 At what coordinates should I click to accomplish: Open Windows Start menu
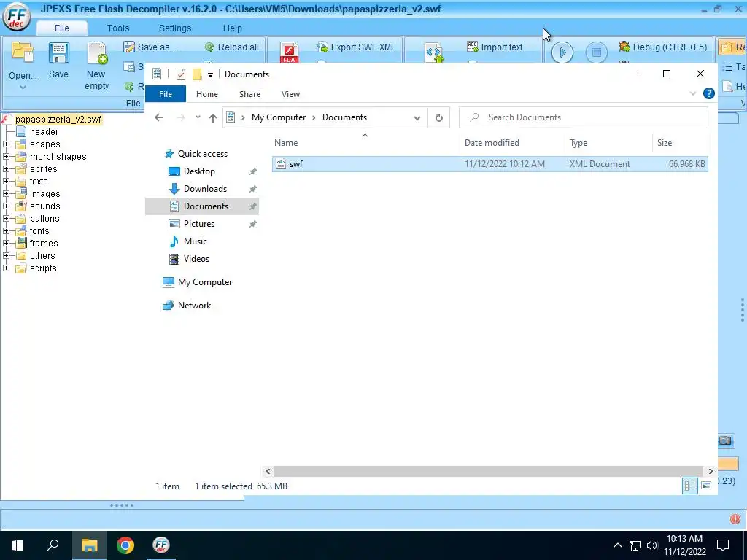18,545
